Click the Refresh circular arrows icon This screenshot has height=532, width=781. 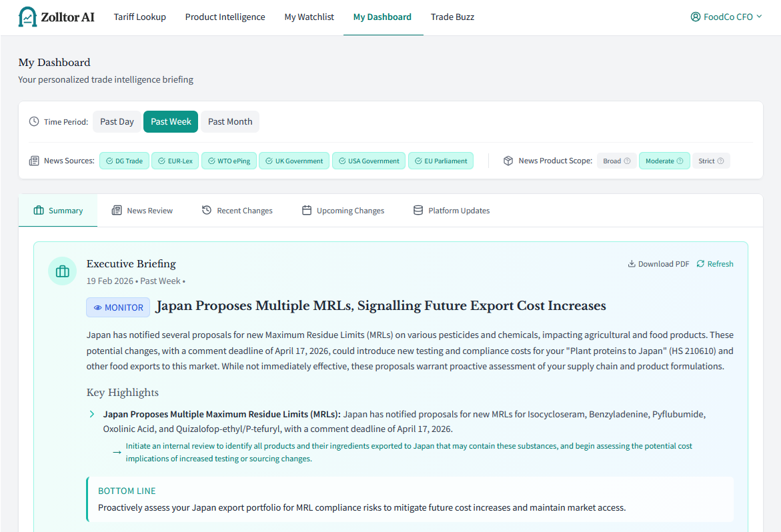click(700, 264)
